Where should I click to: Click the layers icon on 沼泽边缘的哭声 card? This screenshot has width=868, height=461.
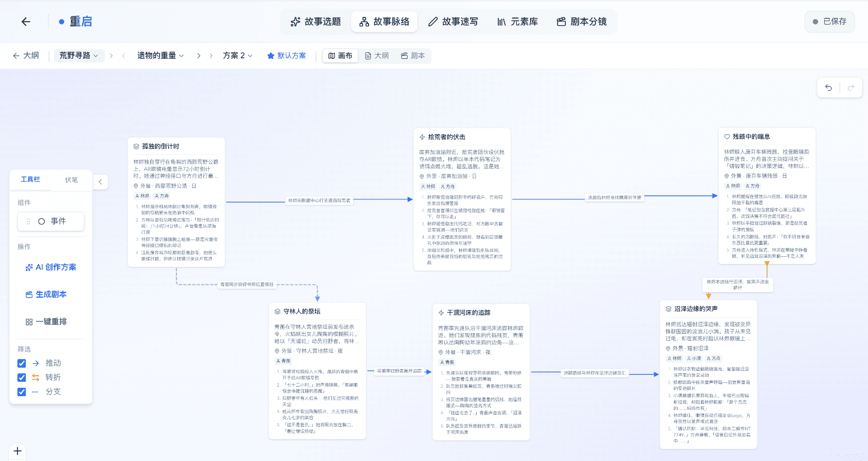[669, 309]
